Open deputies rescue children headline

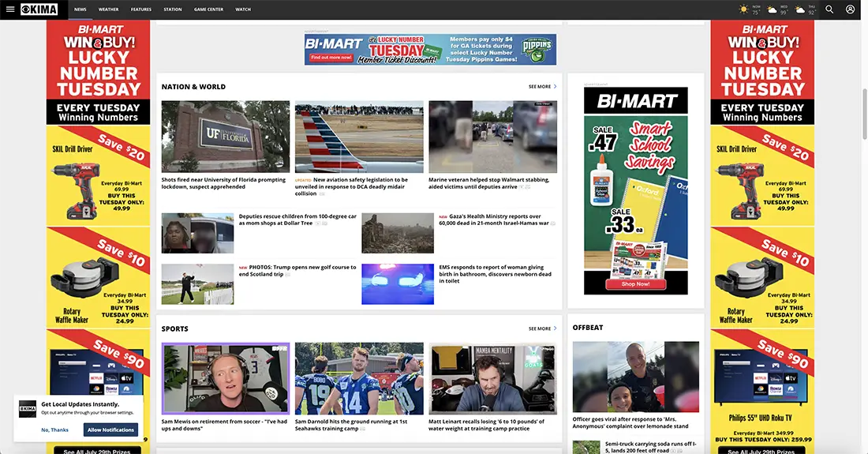(297, 219)
